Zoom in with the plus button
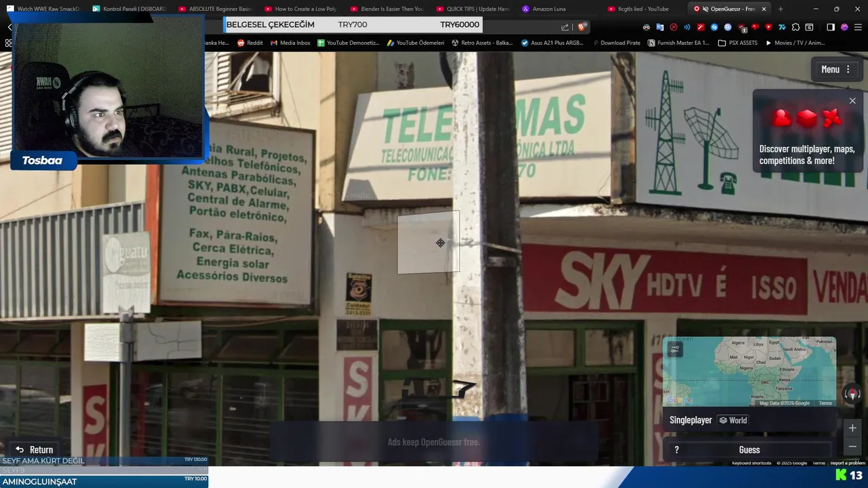The image size is (868, 488). [852, 428]
